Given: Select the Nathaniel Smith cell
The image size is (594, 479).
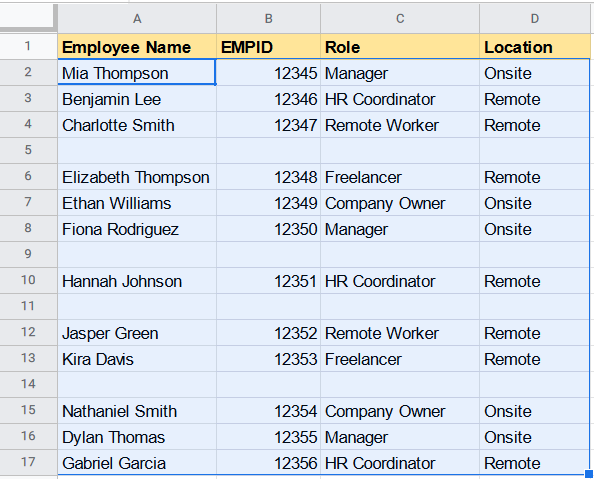Looking at the screenshot, I should pyautogui.click(x=137, y=410).
